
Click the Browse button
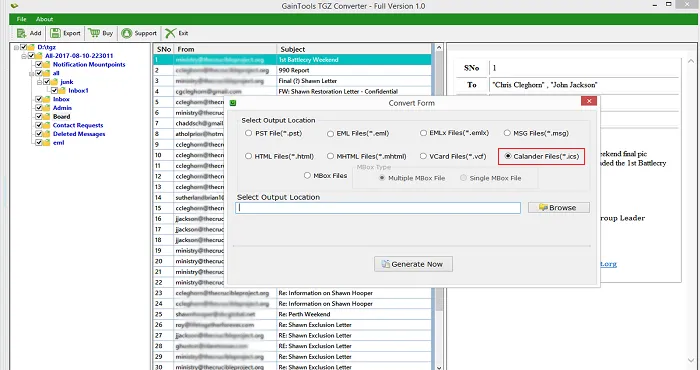[x=559, y=208]
